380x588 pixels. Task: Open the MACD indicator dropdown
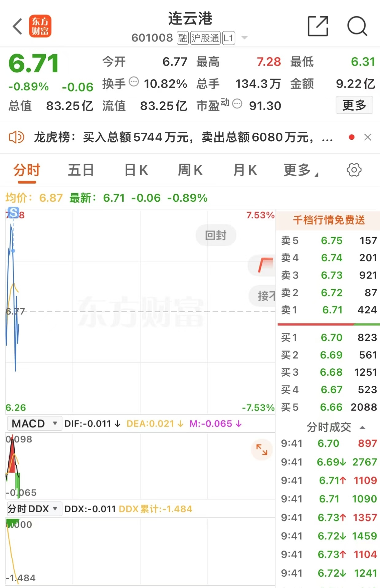[x=35, y=423]
